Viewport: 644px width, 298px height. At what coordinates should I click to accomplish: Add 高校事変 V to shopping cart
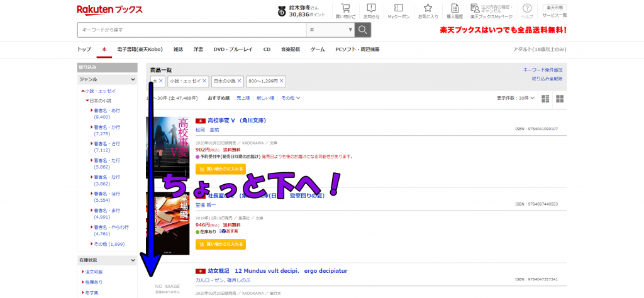(x=221, y=168)
